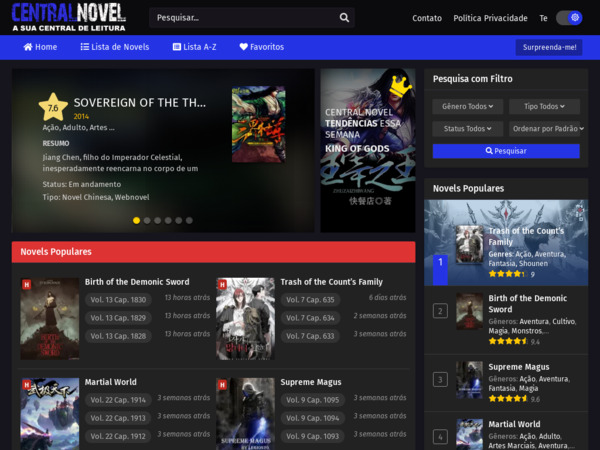Open sidebar Birth of the Demonic Sword thumbnail
Screen dimensions: 600x450
tap(469, 311)
